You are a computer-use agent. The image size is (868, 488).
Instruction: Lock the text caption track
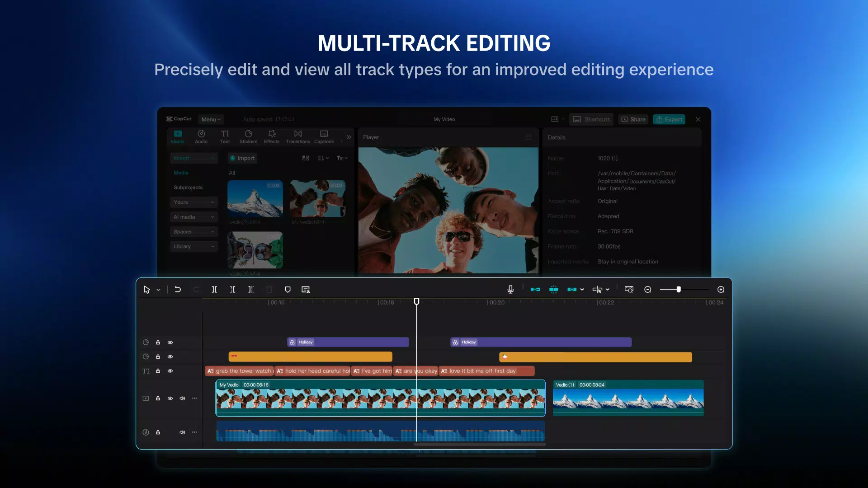(158, 371)
